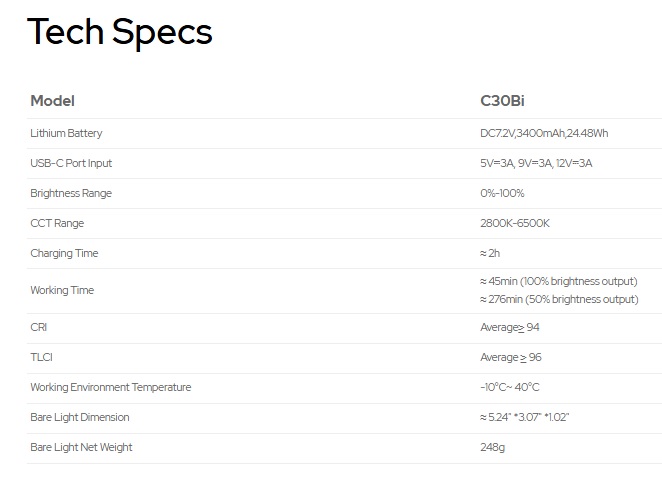Click the C30Bi model name
Viewport: 662px width, 477px height.
(x=502, y=101)
